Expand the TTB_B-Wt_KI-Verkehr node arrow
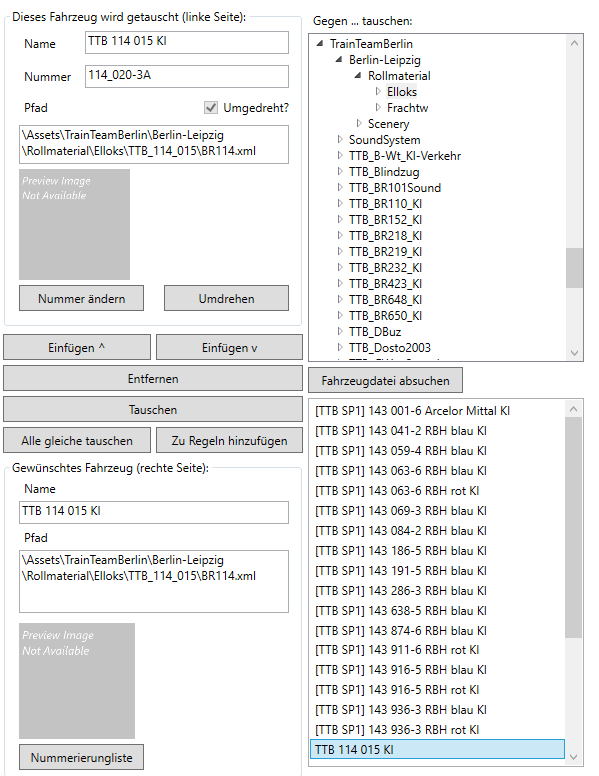This screenshot has height=776, width=599. pyautogui.click(x=340, y=155)
